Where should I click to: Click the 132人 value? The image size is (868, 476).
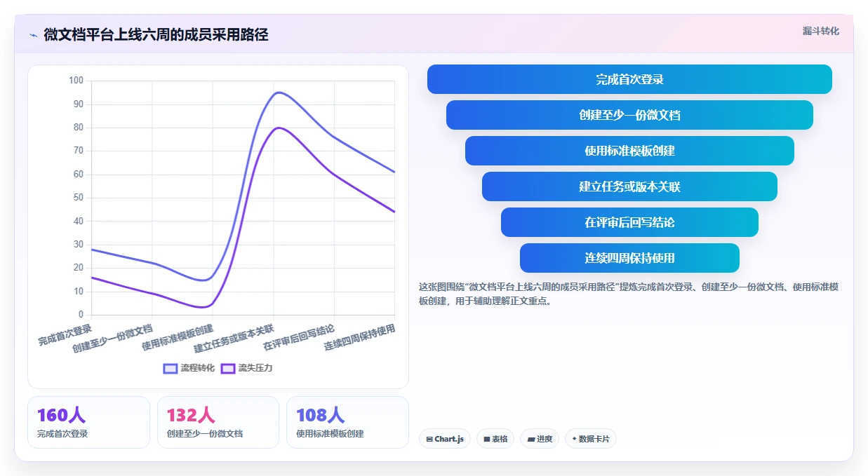191,415
